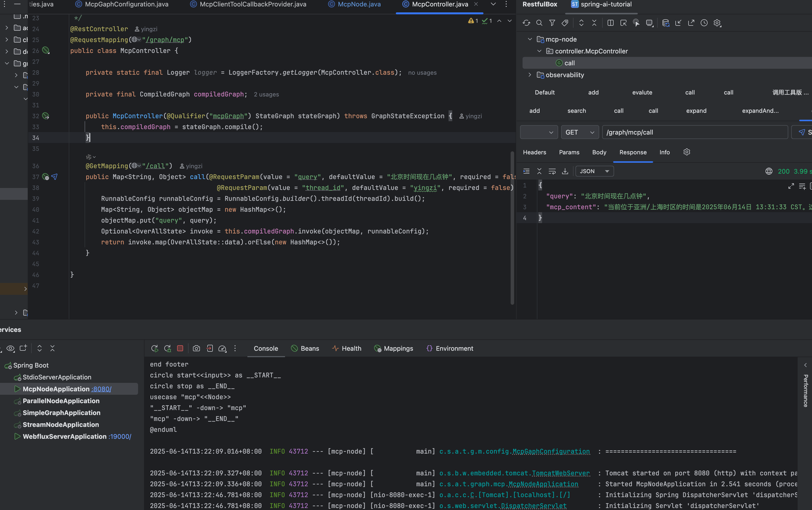
Task: Open the request history clock icon
Action: tap(704, 23)
